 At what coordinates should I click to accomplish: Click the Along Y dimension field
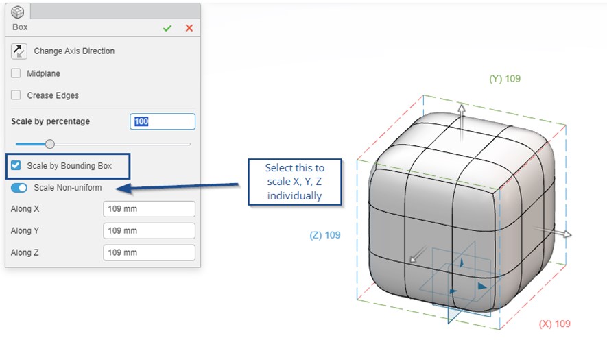(x=149, y=231)
